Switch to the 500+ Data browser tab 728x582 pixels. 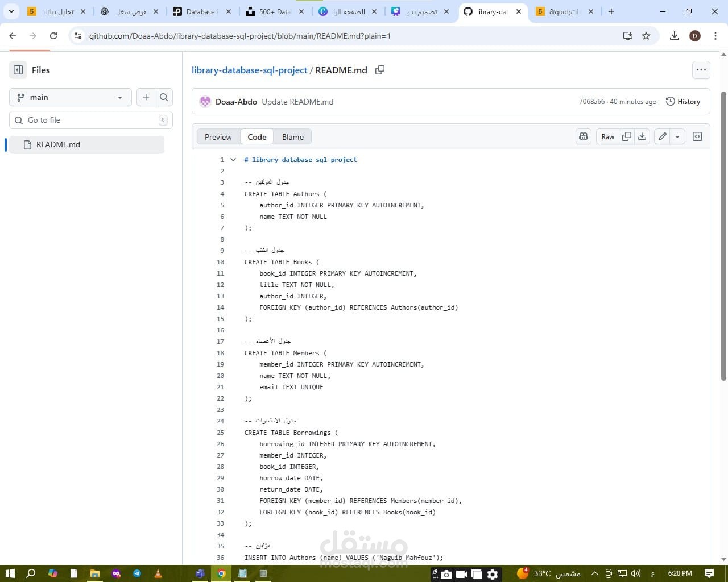coord(276,11)
